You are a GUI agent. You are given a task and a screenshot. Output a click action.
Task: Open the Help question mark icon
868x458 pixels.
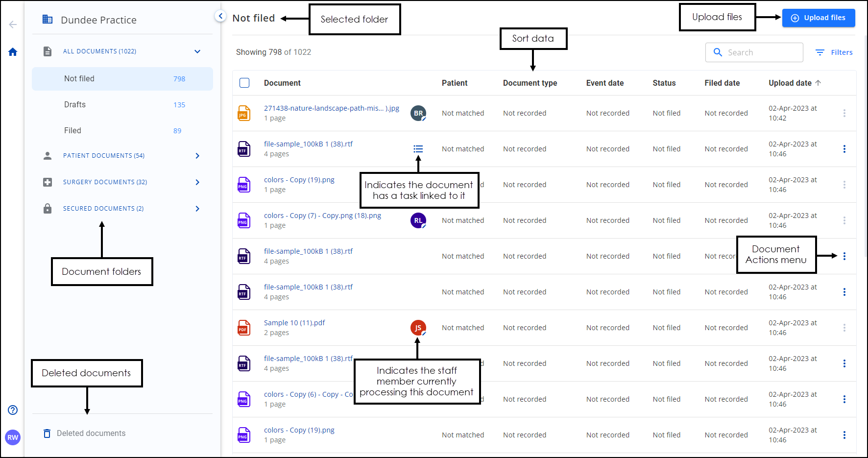(x=13, y=410)
